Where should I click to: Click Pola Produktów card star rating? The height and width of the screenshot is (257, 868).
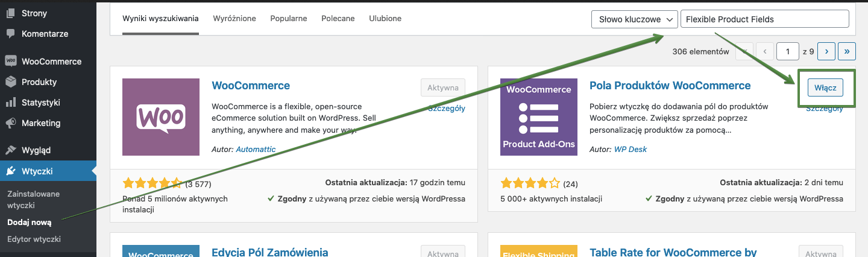pos(530,183)
